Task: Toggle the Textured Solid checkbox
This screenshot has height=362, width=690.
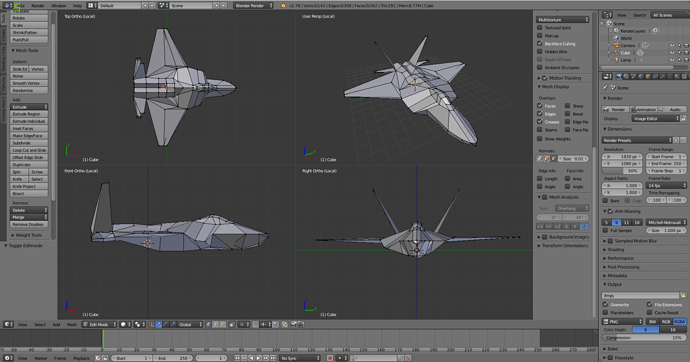Action: tap(540, 28)
